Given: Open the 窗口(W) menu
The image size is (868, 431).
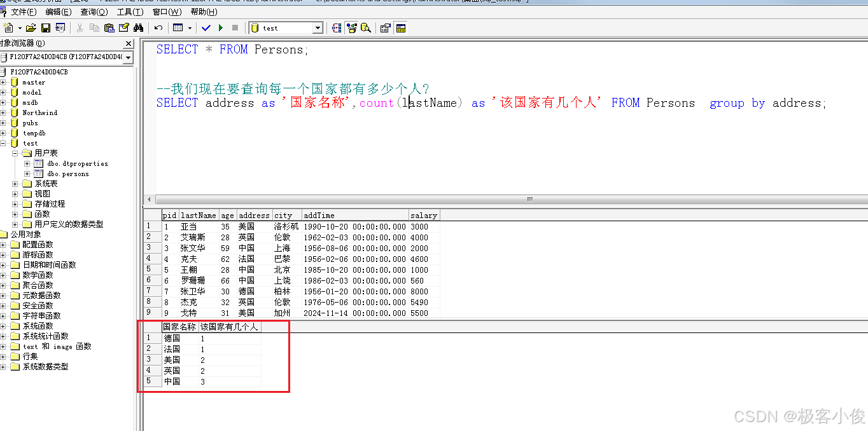Looking at the screenshot, I should click(167, 12).
